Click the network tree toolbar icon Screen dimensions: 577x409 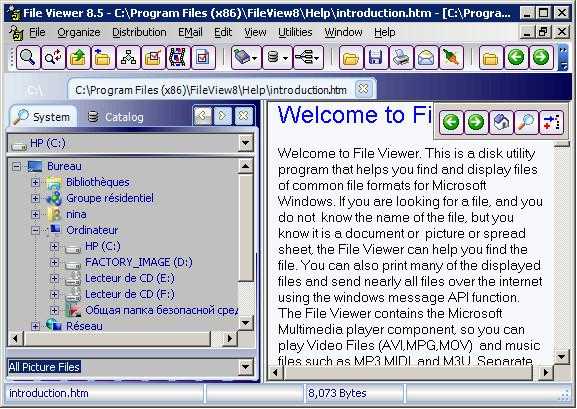pyautogui.click(x=128, y=57)
